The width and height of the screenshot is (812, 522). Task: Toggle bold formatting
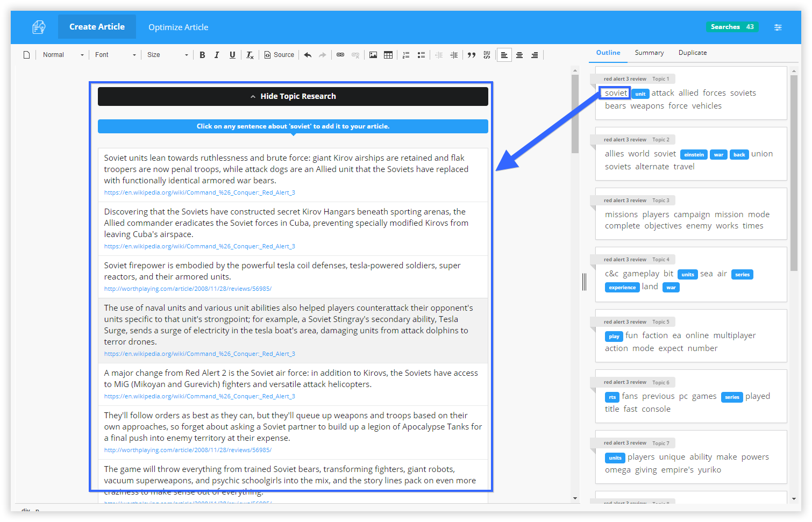point(202,55)
